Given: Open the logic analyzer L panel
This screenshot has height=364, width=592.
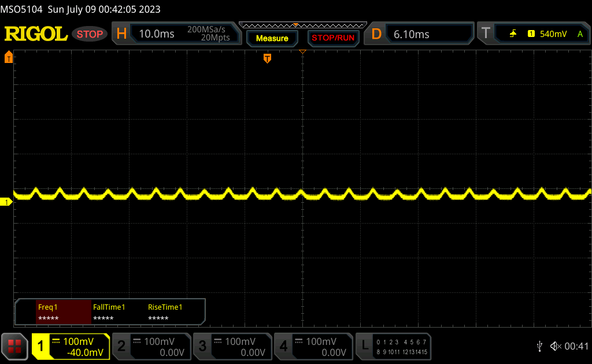Looking at the screenshot, I should tap(364, 346).
